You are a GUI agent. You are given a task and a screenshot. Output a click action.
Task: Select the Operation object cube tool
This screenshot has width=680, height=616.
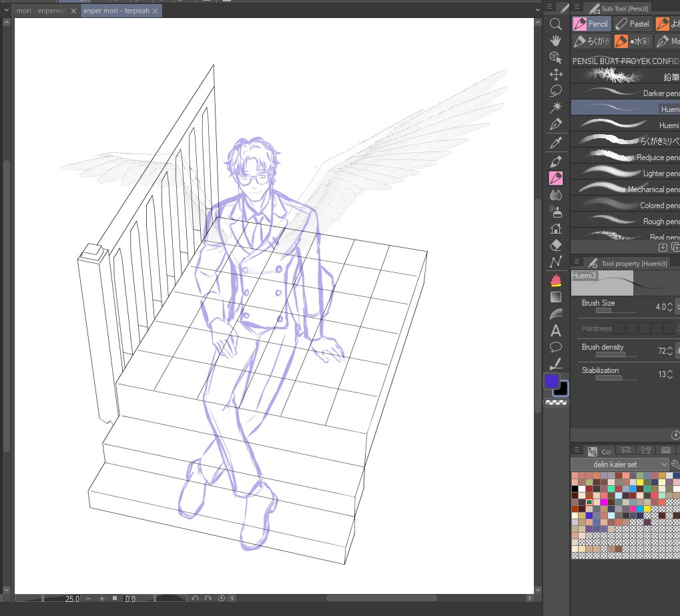point(555,57)
